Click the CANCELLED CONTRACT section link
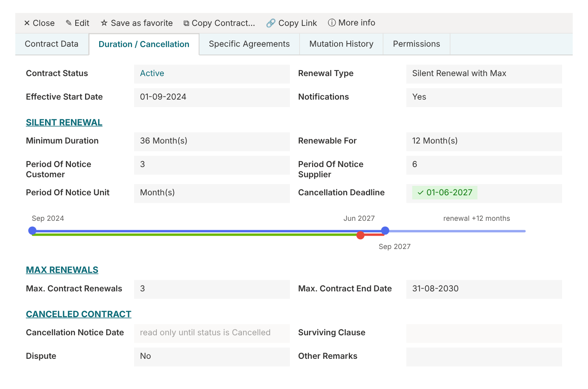588x389 pixels. 78,314
